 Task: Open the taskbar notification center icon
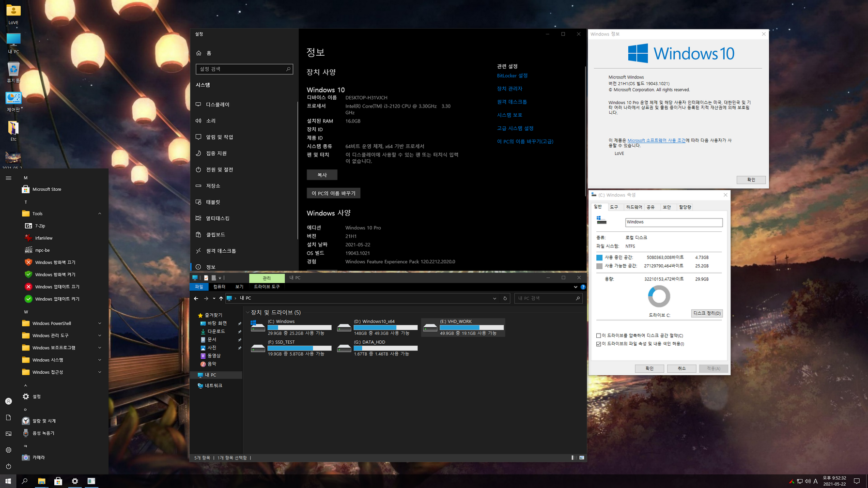pyautogui.click(x=856, y=481)
